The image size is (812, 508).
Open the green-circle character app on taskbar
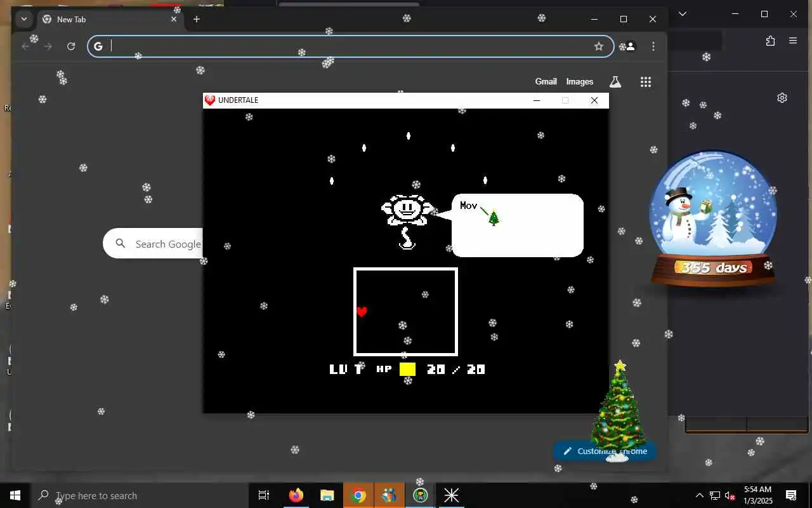[421, 495]
